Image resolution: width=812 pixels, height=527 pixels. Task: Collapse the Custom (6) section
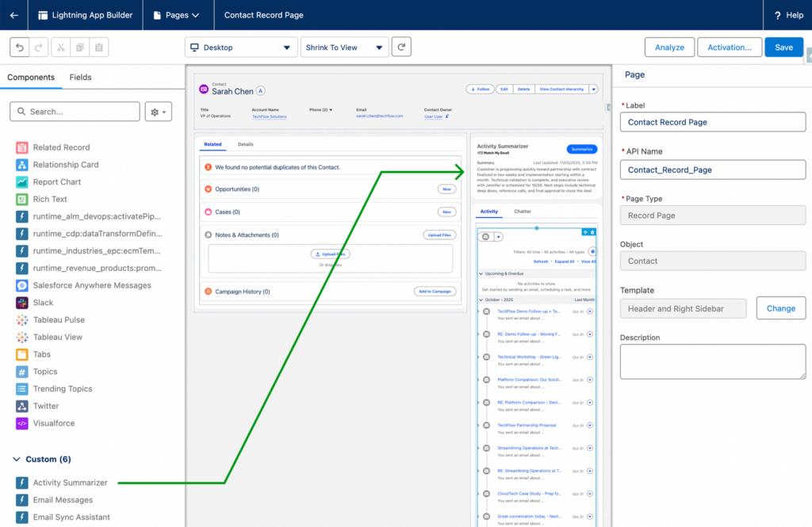point(17,460)
